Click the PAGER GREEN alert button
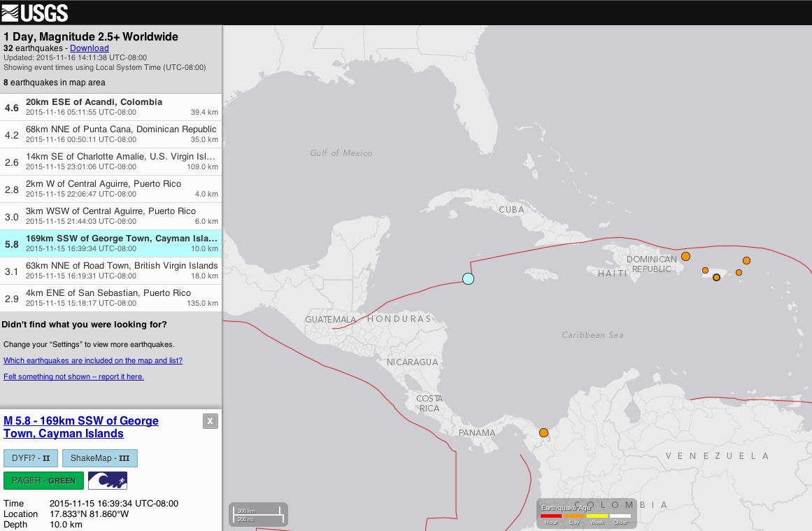Viewport: 812px width, 531px height. point(43,481)
